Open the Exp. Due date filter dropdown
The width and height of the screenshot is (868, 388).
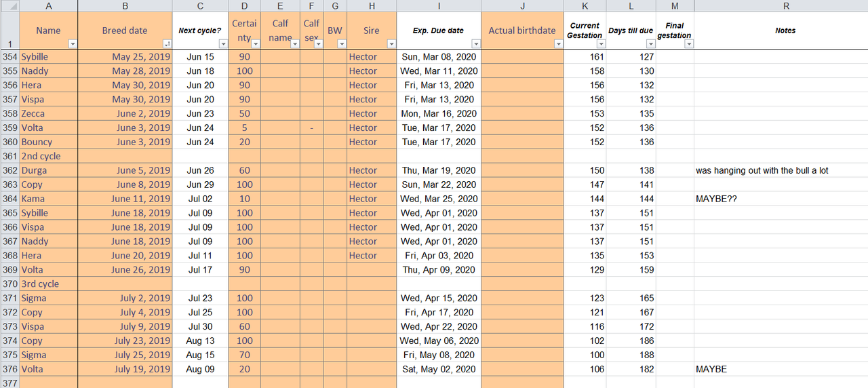tap(476, 44)
